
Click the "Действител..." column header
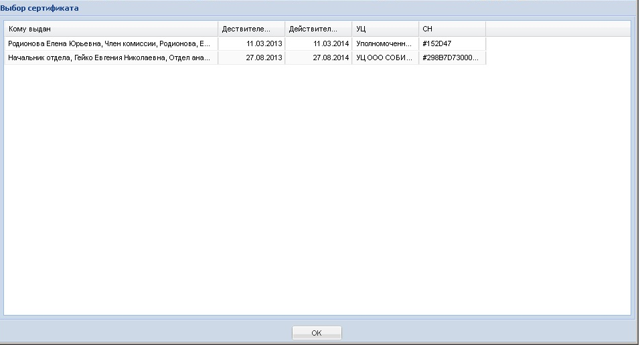318,29
